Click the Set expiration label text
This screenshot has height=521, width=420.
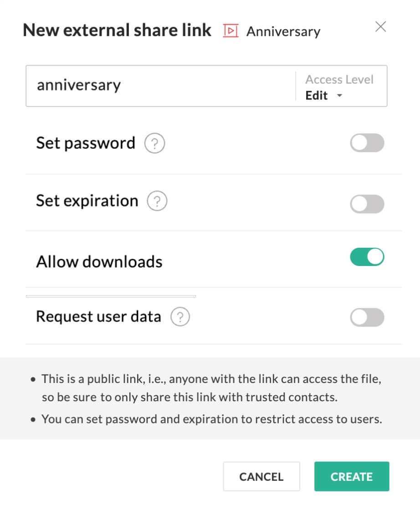pyautogui.click(x=87, y=201)
